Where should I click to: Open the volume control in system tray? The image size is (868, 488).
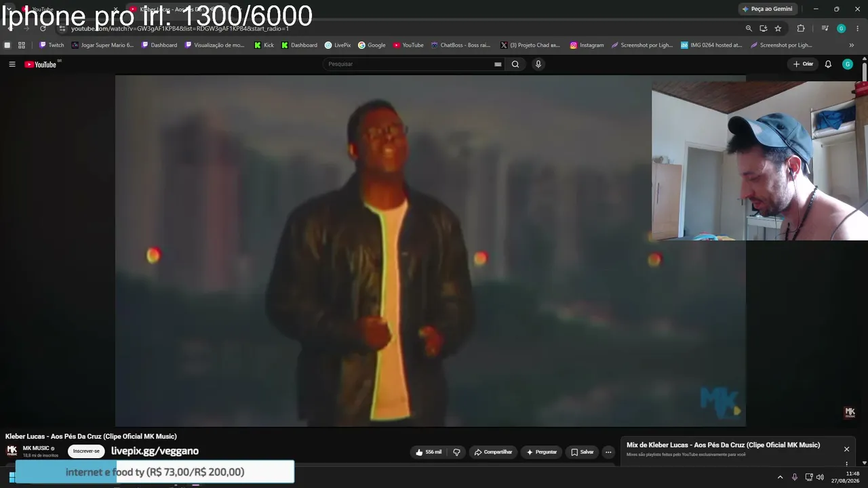[x=821, y=477]
